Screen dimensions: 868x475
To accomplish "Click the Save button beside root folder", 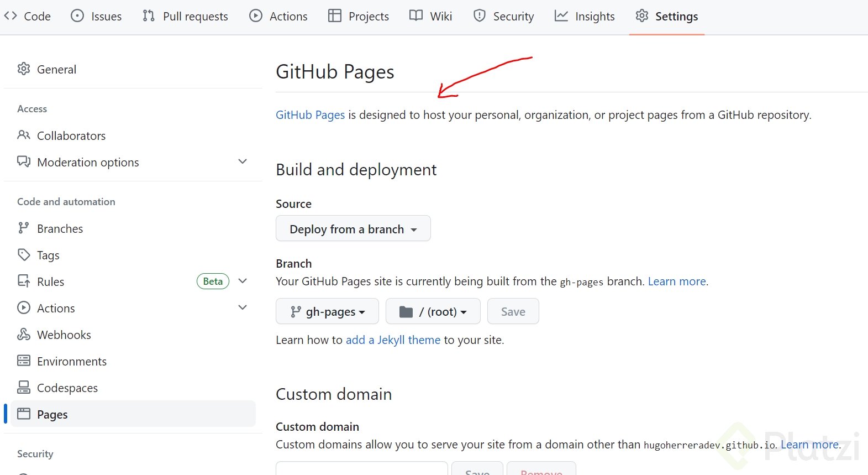I will click(x=513, y=312).
